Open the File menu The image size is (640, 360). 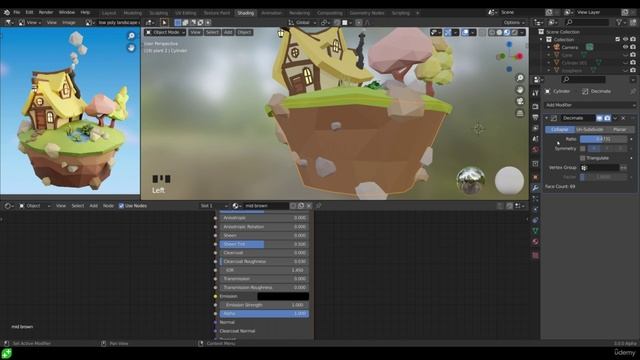[x=16, y=12]
